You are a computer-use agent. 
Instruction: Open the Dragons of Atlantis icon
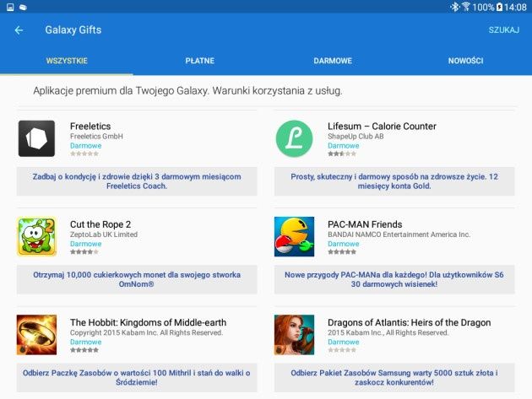(x=294, y=335)
